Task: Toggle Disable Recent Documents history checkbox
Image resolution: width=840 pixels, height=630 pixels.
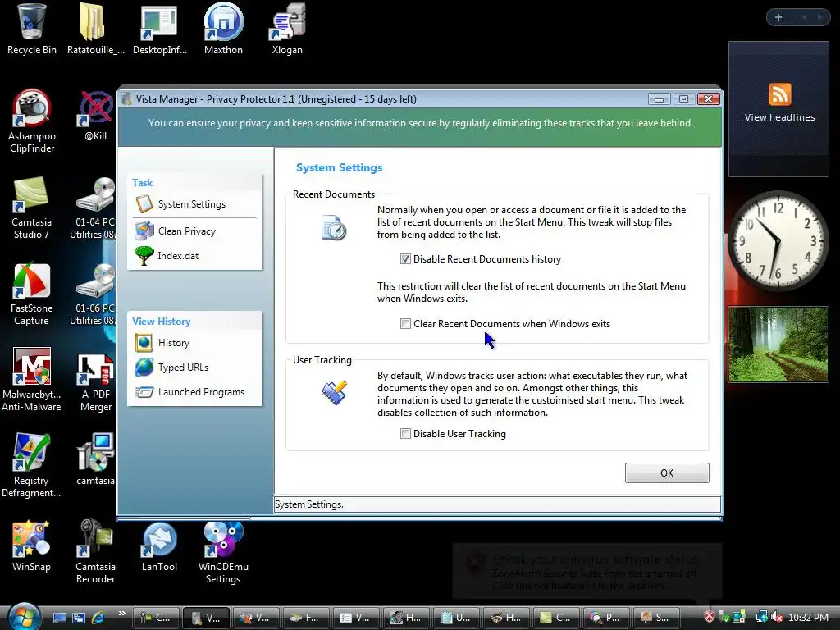Action: [405, 259]
